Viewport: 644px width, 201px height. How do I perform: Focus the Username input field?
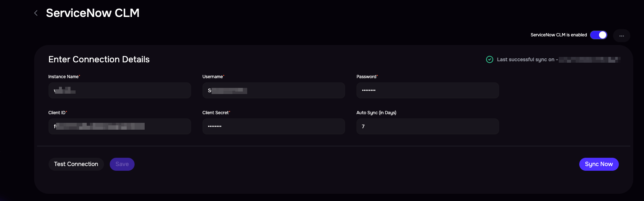[x=273, y=90]
